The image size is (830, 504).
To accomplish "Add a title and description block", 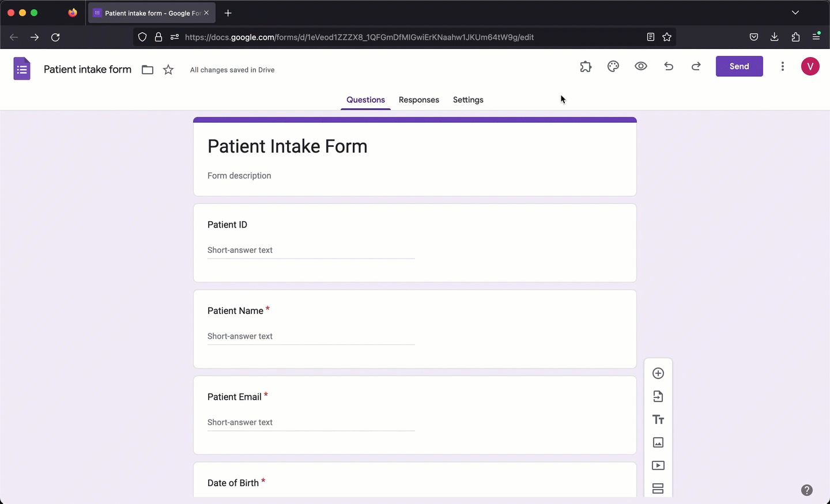I will click(x=658, y=419).
